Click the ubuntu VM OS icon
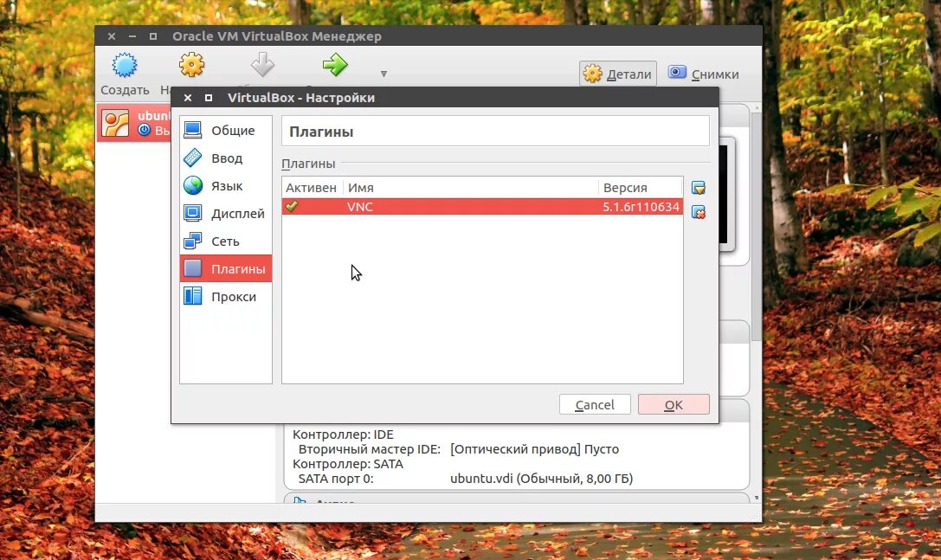The image size is (941, 560). [115, 123]
